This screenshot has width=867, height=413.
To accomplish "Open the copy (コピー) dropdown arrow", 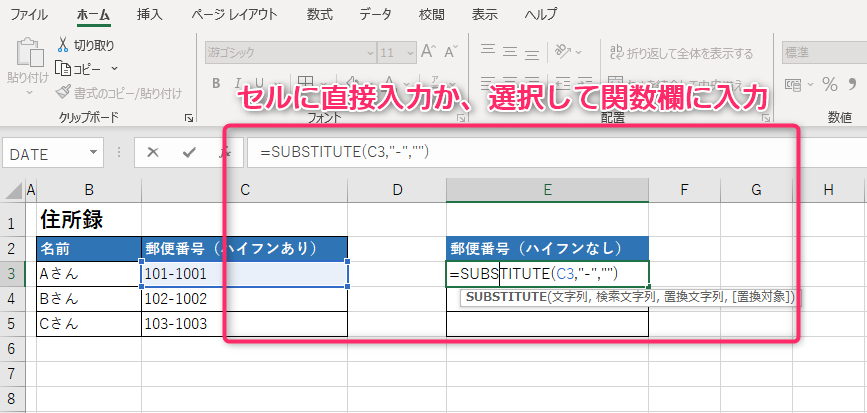I will tap(114, 68).
